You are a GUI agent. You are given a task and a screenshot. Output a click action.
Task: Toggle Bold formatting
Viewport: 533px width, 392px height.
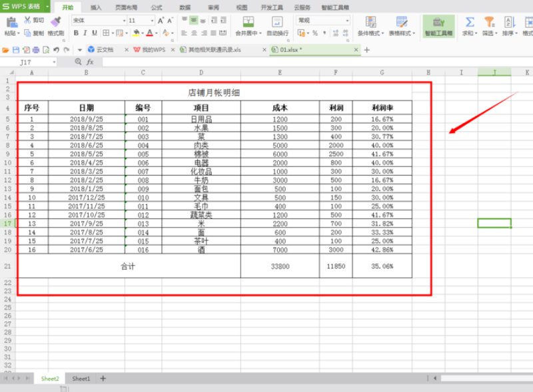pyautogui.click(x=76, y=33)
